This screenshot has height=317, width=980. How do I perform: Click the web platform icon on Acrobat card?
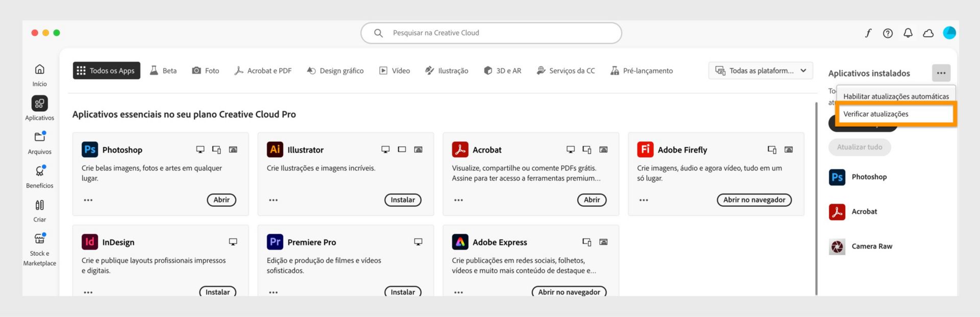click(603, 150)
